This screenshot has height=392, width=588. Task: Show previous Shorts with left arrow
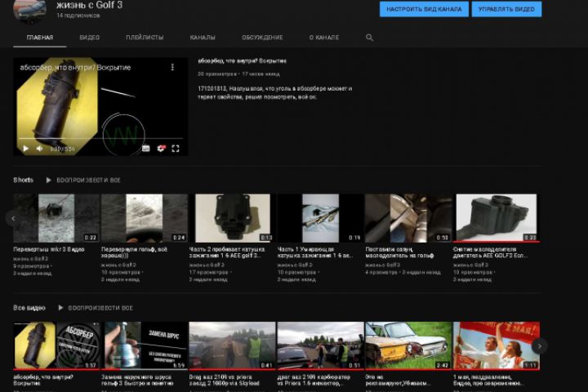[13, 218]
